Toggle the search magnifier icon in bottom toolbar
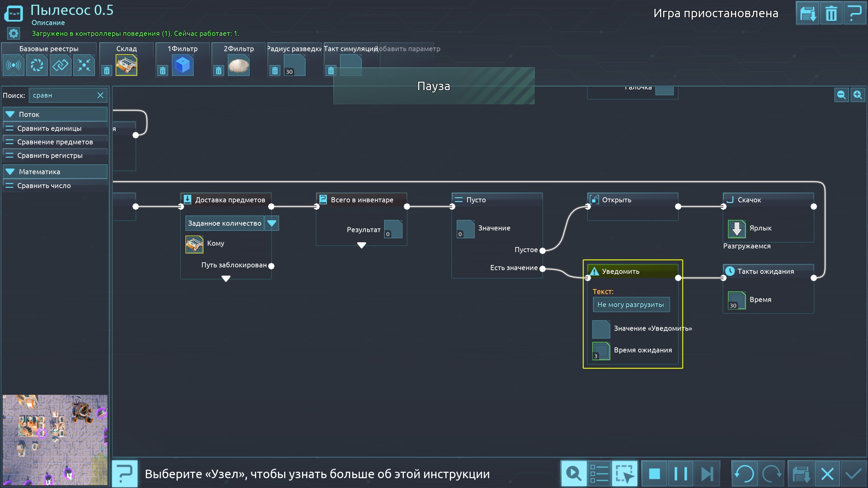This screenshot has height=488, width=868. [x=574, y=473]
